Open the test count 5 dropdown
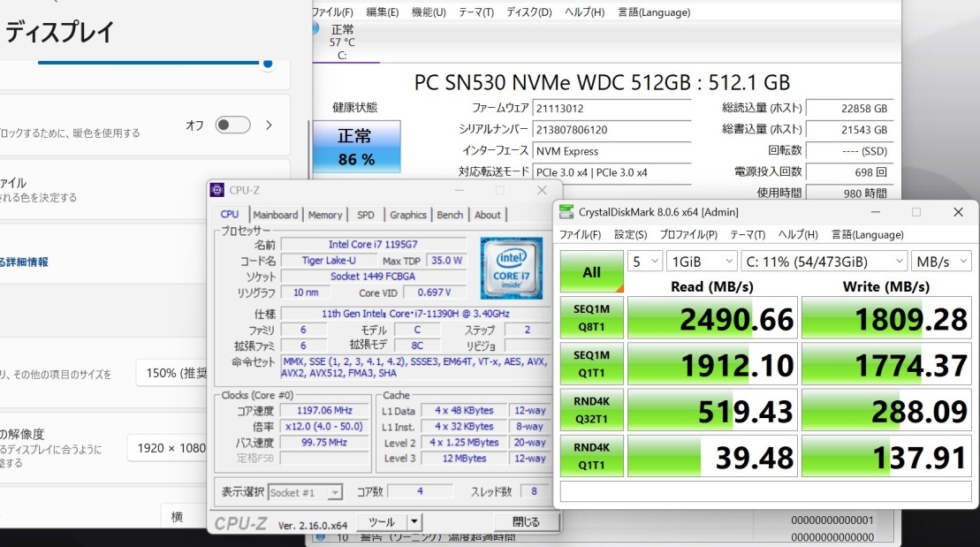Image resolution: width=980 pixels, height=547 pixels. coord(645,262)
